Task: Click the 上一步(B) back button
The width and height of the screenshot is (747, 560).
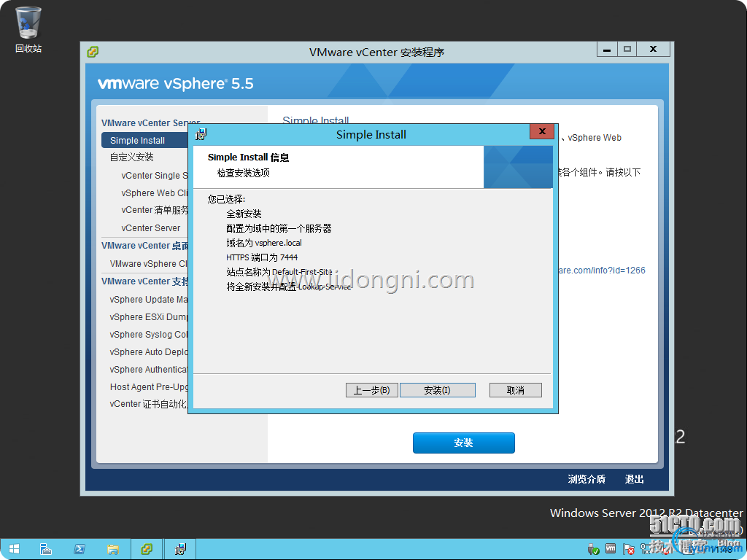Action: coord(371,390)
